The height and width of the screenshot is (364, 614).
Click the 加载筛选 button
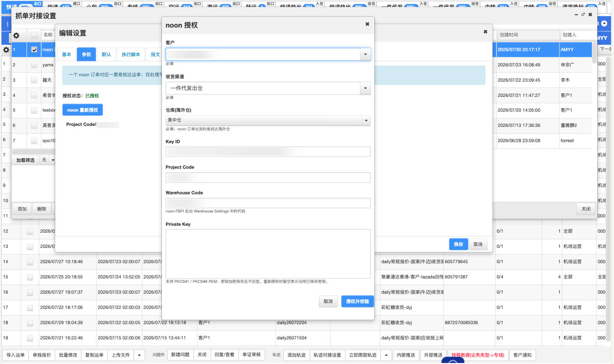(26, 160)
